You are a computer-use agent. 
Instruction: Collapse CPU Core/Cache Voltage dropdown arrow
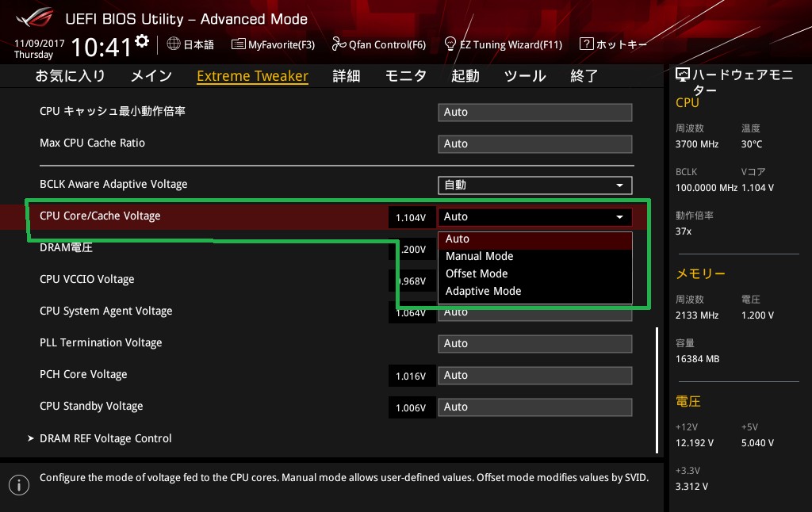click(x=619, y=217)
